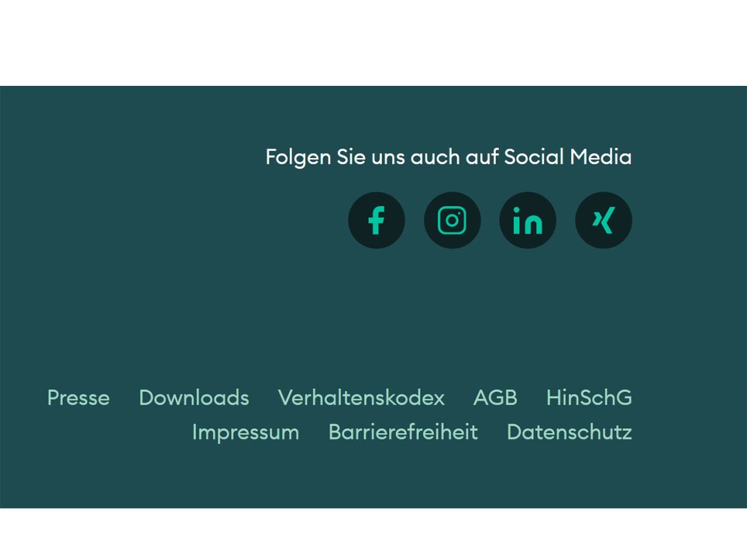The width and height of the screenshot is (747, 560).
Task: Click Datenschutz in the footer row
Action: tap(570, 432)
